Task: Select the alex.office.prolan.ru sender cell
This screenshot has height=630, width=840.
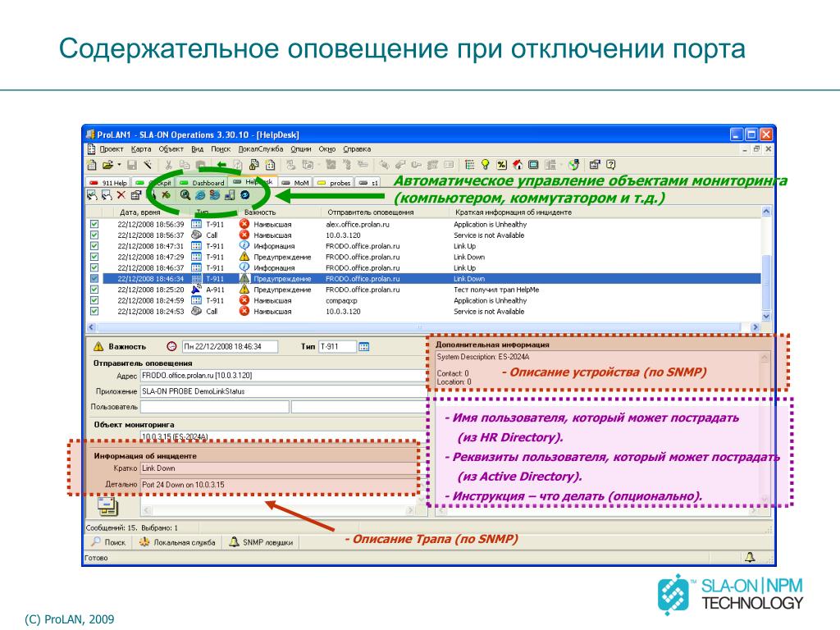Action: click(358, 224)
